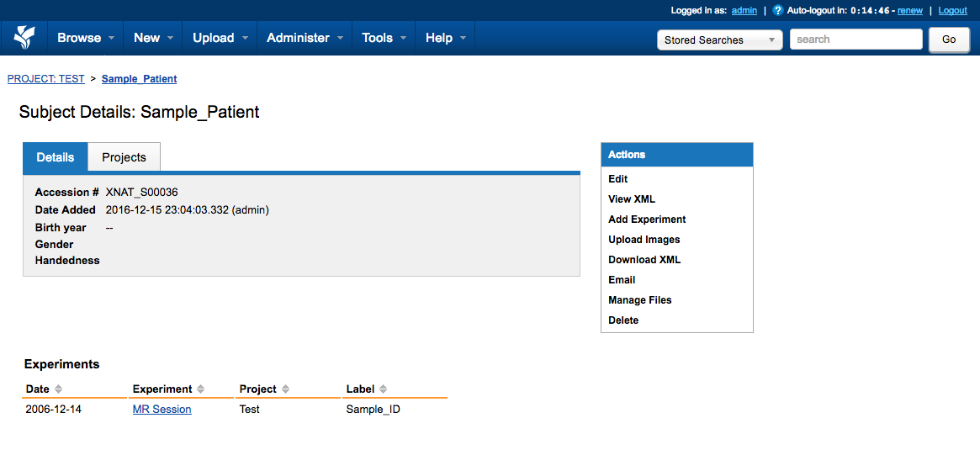Sort experiments by Label column arrows
Screen dimensions: 980x455
(x=383, y=389)
